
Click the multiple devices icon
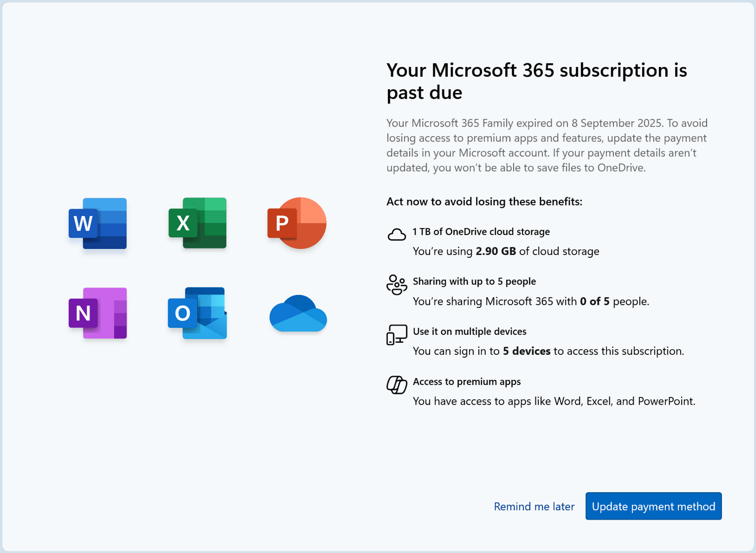396,335
